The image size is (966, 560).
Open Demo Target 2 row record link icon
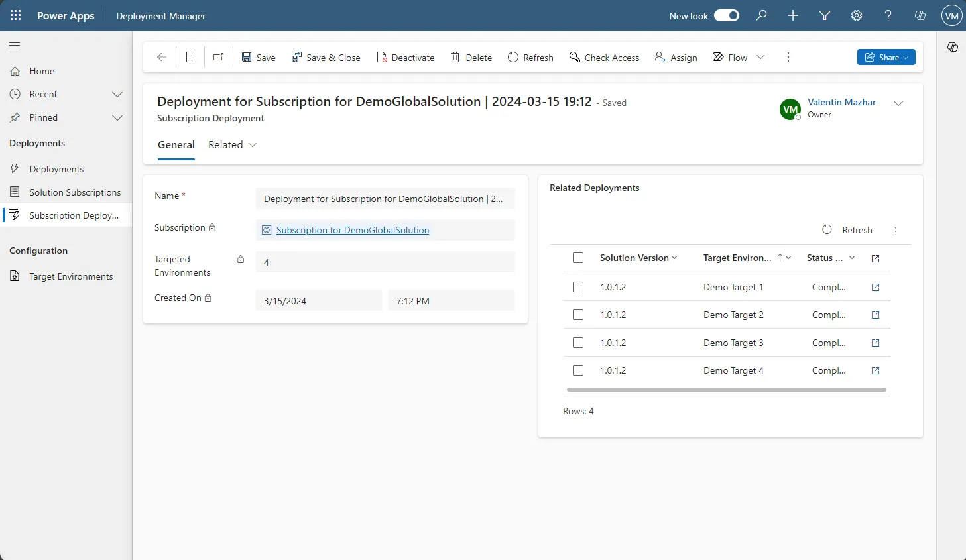(x=875, y=315)
